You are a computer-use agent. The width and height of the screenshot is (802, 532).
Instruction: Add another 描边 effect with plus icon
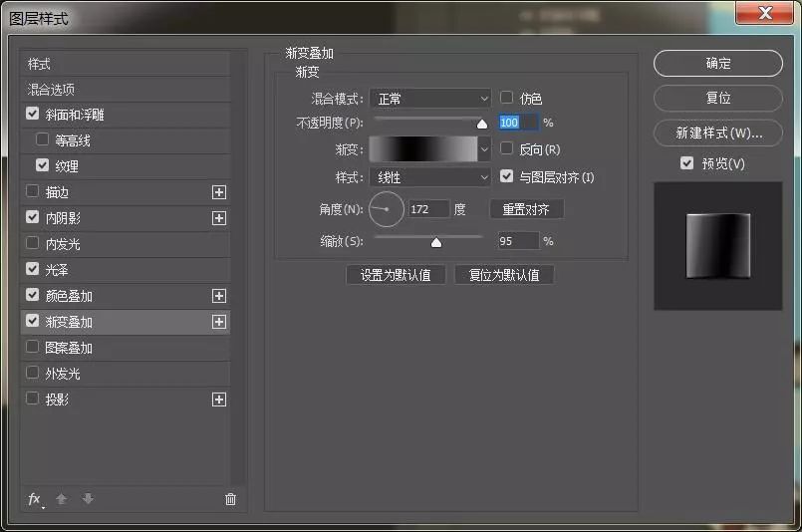pos(219,192)
